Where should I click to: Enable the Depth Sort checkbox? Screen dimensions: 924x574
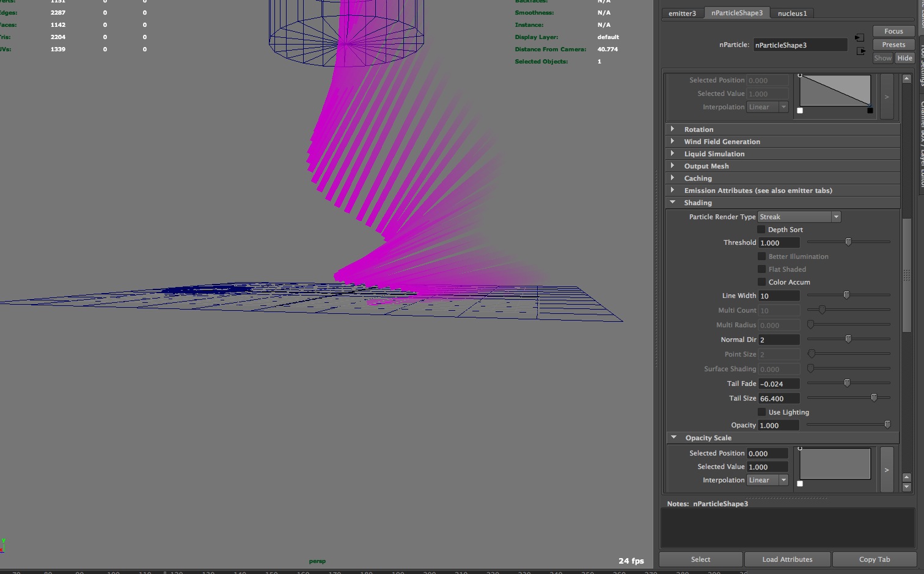(x=761, y=230)
